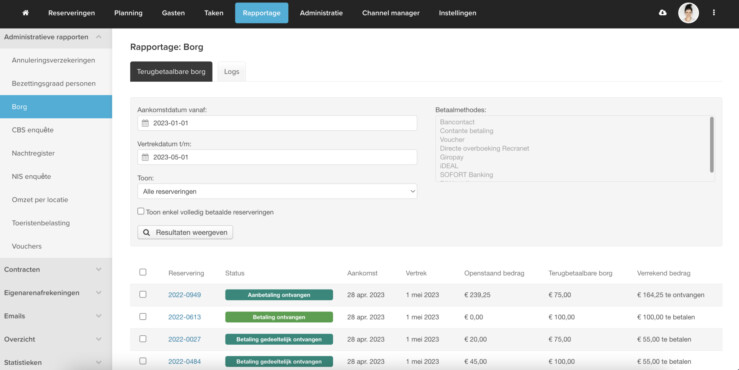The image size is (739, 370).
Task: Click the Verrekend bedrag column header
Action: tap(664, 273)
